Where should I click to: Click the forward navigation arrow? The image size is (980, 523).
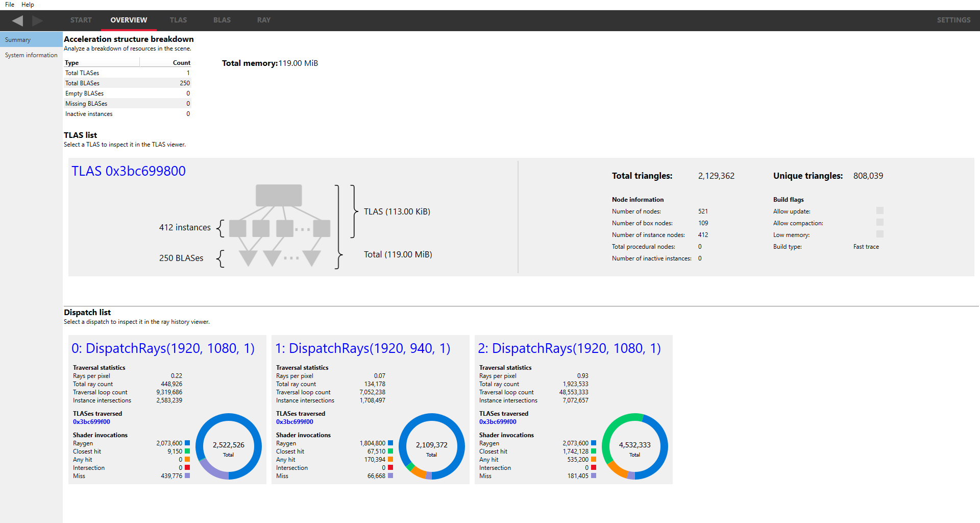pos(37,20)
